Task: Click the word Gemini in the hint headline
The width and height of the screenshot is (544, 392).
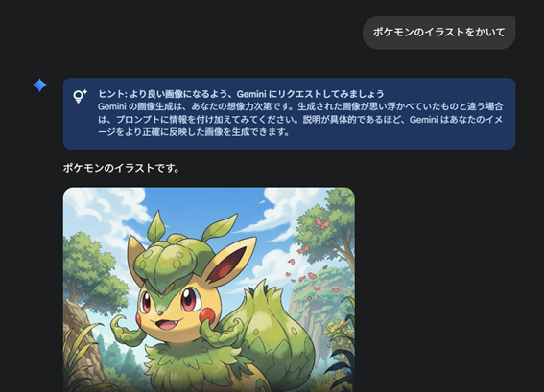Action: (251, 94)
